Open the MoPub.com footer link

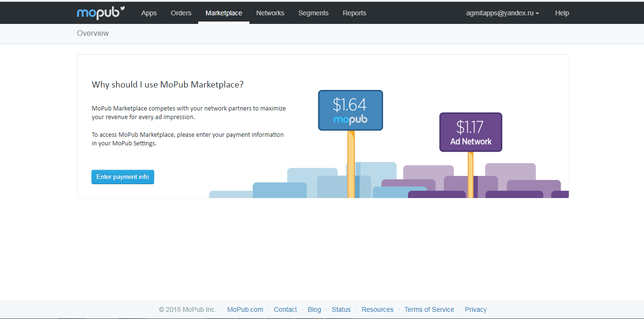click(245, 309)
